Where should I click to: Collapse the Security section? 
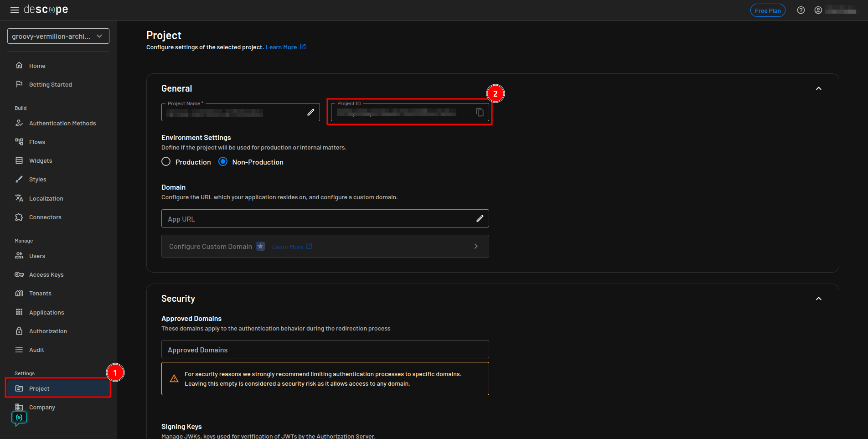(818, 299)
